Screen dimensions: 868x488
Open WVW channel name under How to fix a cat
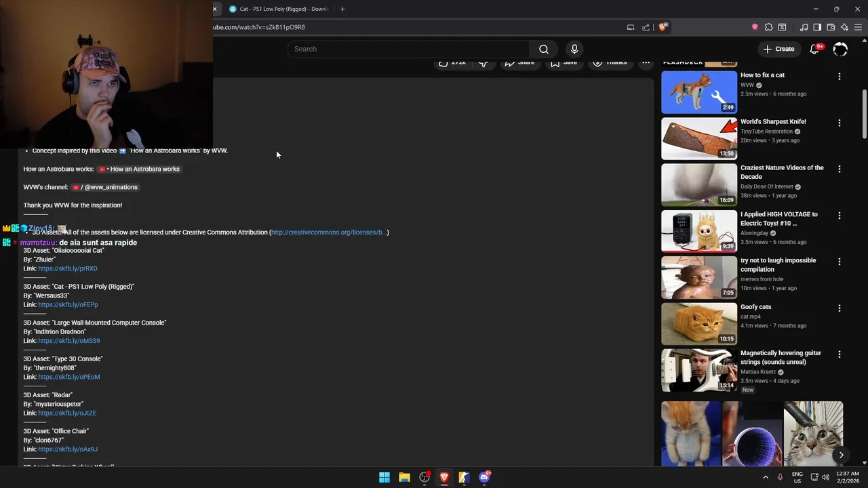pos(747,85)
